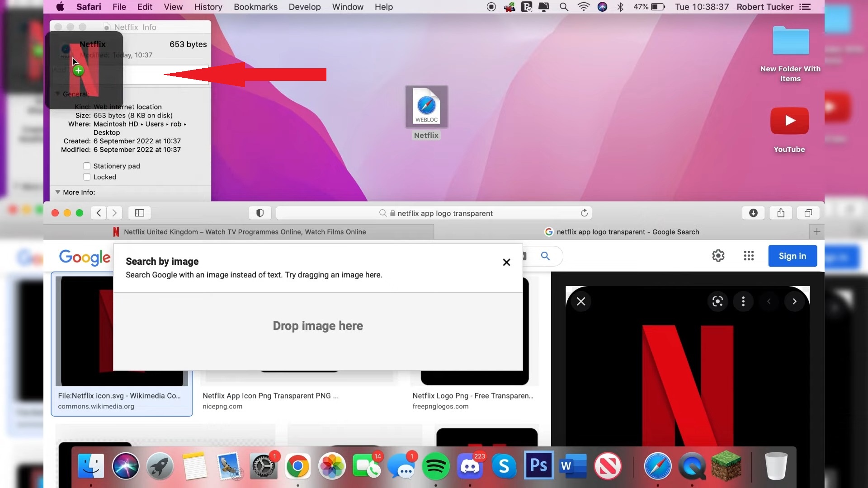Image resolution: width=868 pixels, height=488 pixels.
Task: Open Google Lens search on the Netflix image
Action: 717,301
